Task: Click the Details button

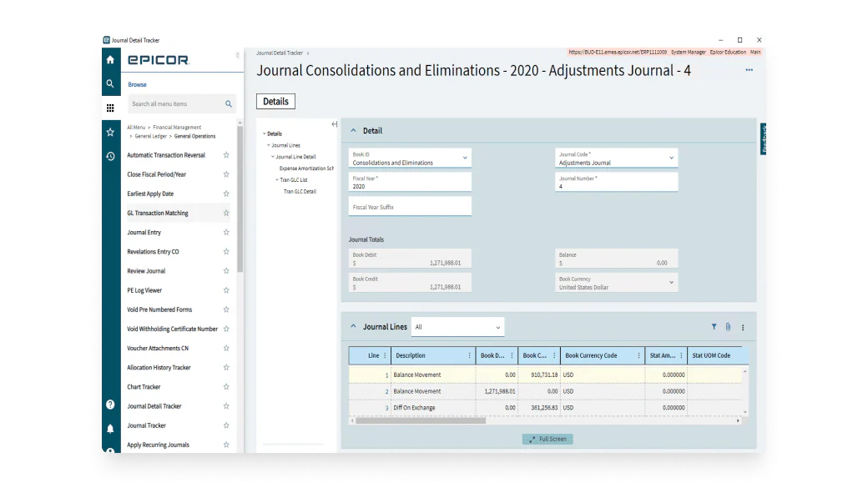Action: click(275, 101)
